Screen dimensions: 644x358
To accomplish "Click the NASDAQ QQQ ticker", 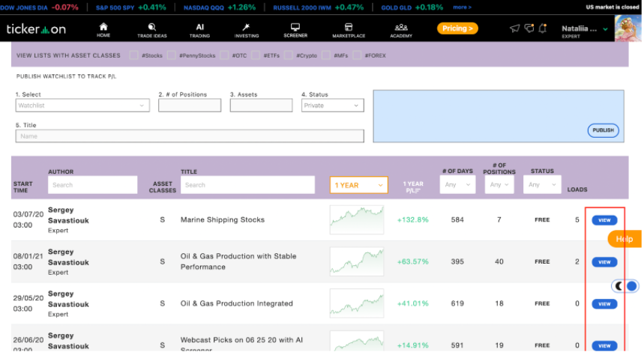I will [220, 7].
